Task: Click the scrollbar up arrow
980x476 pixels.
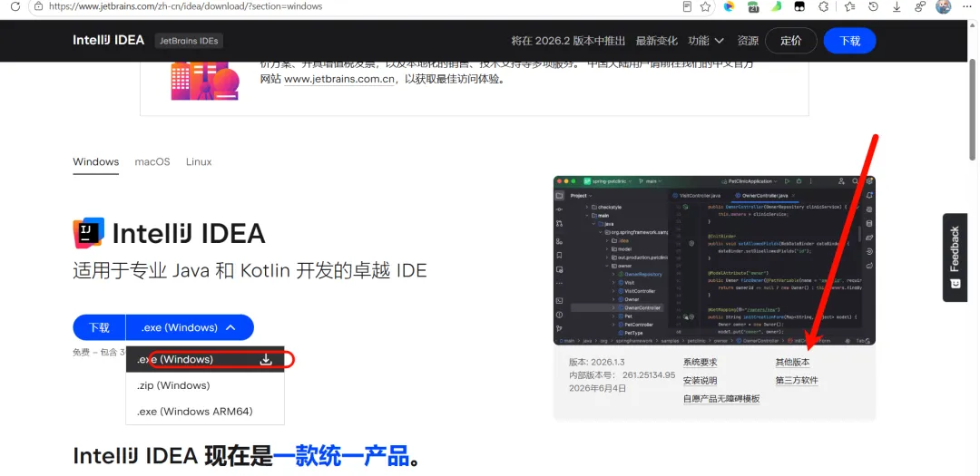Action: click(973, 25)
